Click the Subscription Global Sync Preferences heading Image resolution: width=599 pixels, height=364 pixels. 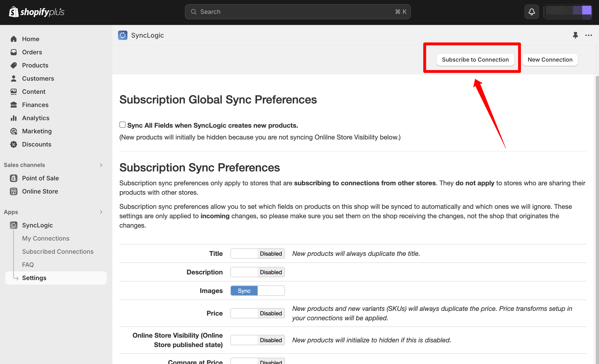(218, 99)
